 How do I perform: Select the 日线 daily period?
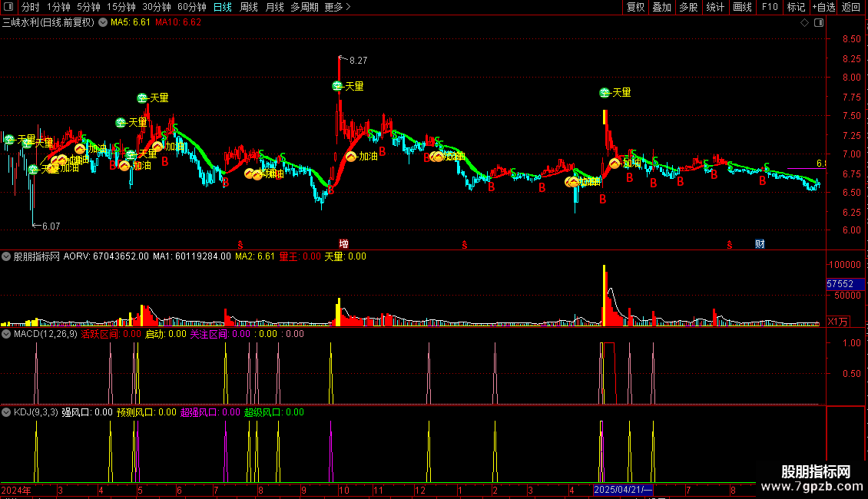coord(223,7)
